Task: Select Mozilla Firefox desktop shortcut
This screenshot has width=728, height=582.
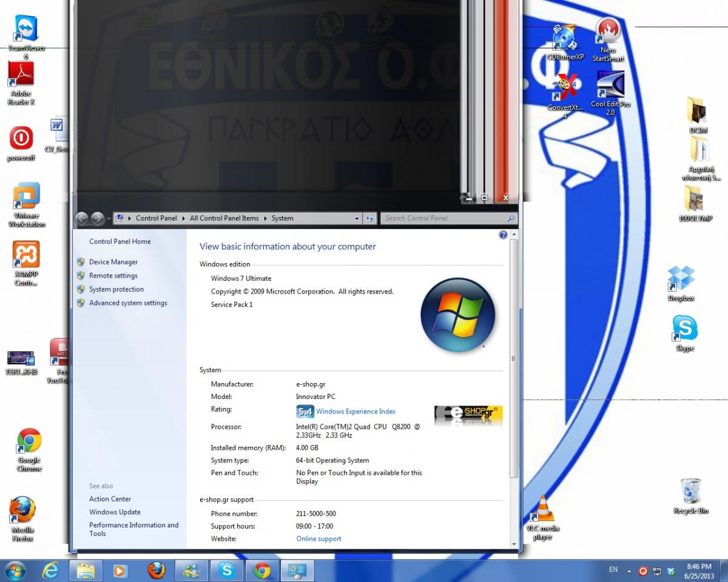Action: click(22, 519)
